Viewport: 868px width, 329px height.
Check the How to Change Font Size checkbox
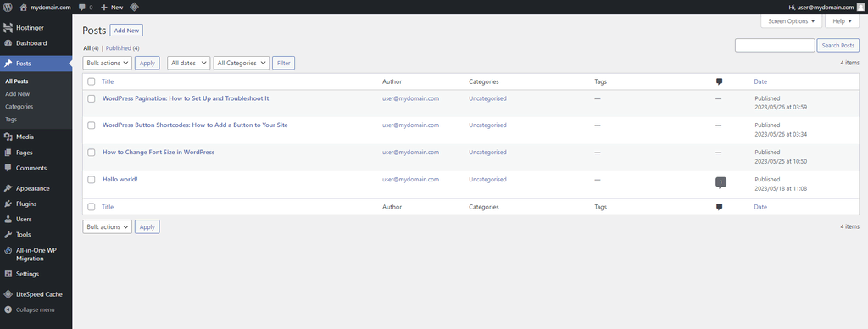coord(92,153)
